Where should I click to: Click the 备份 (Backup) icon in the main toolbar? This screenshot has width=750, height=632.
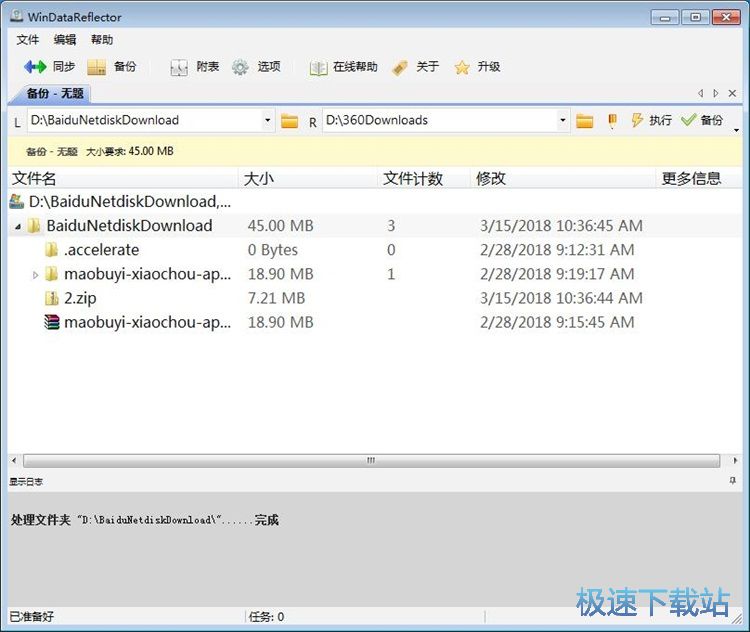(x=97, y=67)
